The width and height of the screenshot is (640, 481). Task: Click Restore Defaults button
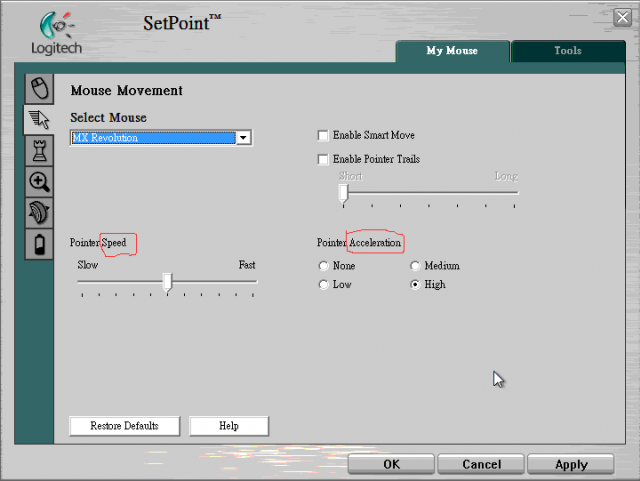(x=124, y=426)
